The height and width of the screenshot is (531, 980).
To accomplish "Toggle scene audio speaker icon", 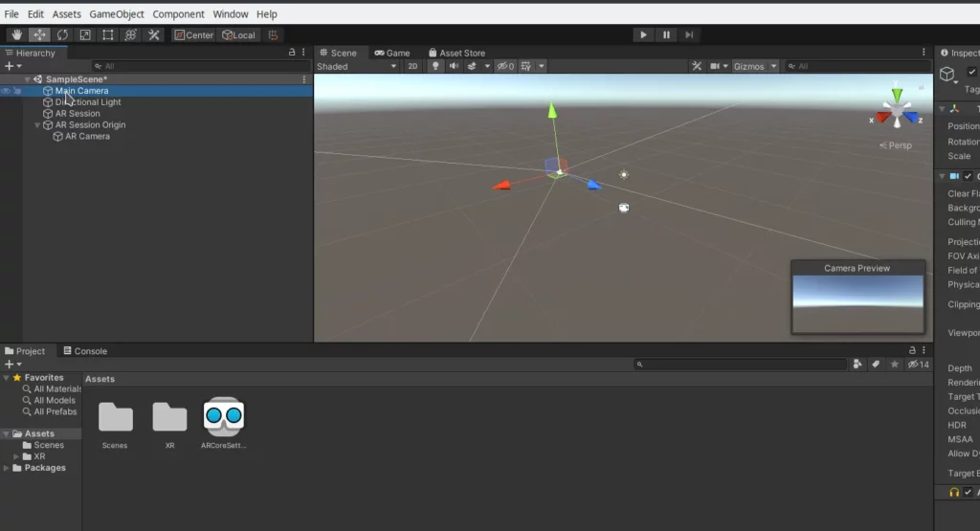I will point(454,66).
